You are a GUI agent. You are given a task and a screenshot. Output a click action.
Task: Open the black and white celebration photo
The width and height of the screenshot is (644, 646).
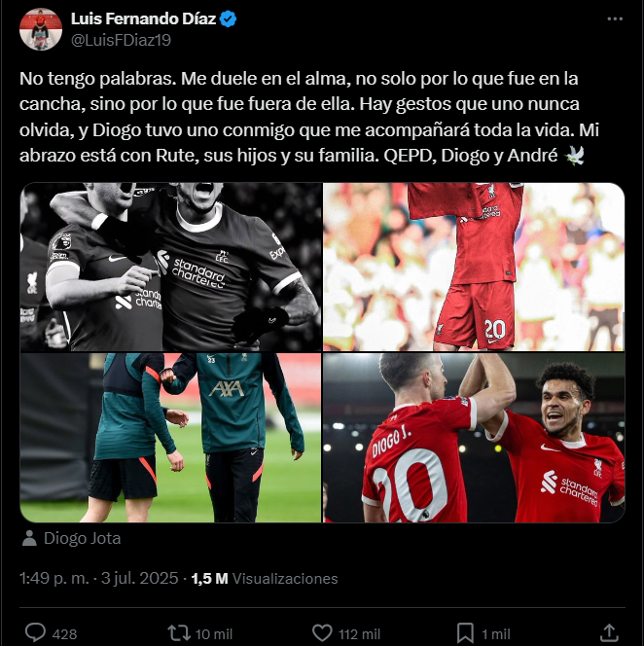170,267
